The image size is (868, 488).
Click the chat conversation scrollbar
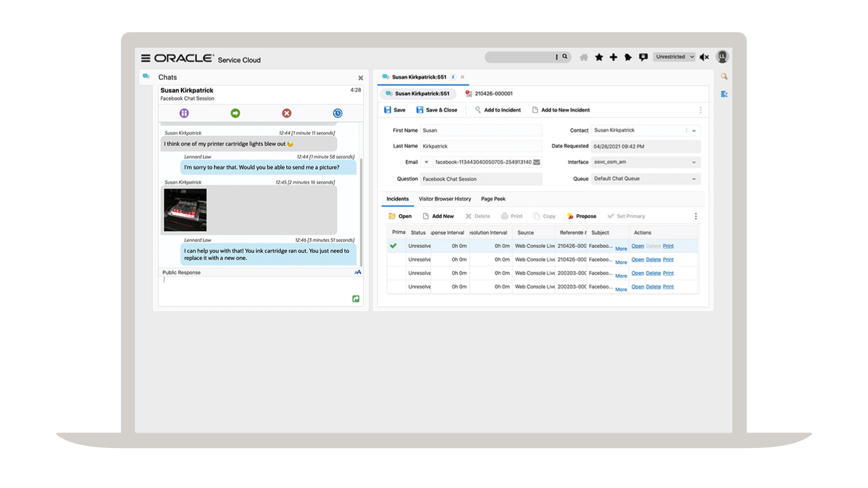pyautogui.click(x=362, y=212)
